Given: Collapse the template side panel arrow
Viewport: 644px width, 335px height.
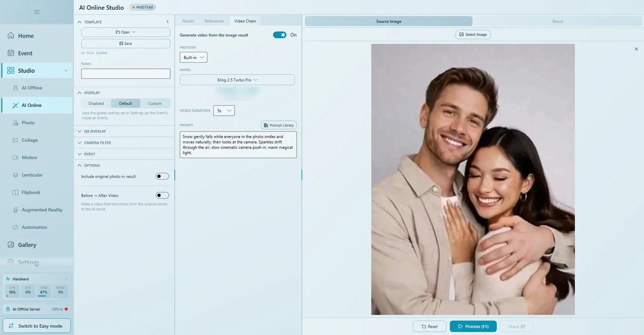Looking at the screenshot, I should 167,22.
